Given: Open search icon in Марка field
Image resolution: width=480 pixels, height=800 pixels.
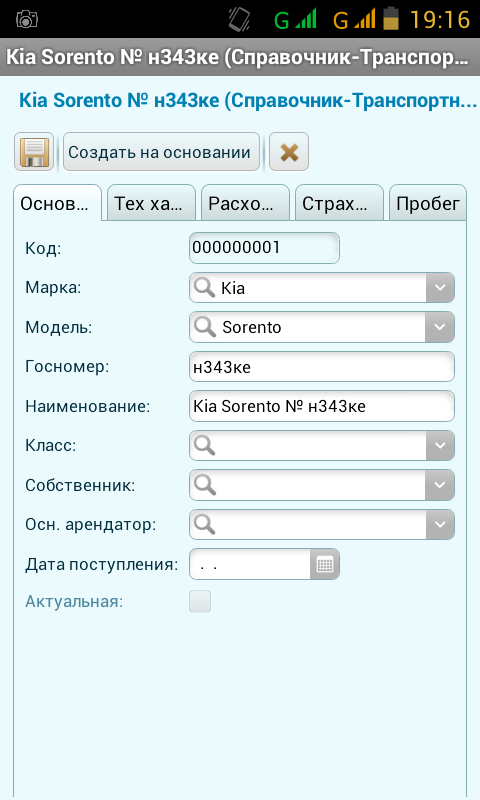Looking at the screenshot, I should tap(205, 288).
